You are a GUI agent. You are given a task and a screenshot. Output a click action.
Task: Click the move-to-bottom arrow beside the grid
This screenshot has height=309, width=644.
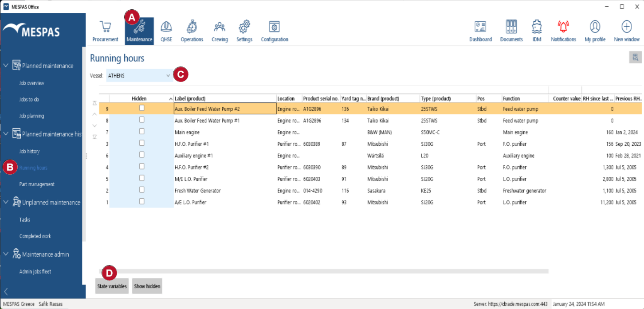(94, 137)
